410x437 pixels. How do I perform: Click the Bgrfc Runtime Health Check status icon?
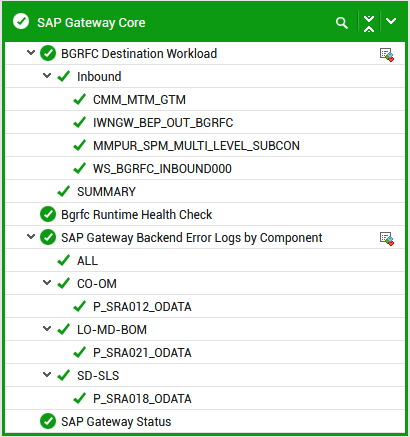click(48, 214)
